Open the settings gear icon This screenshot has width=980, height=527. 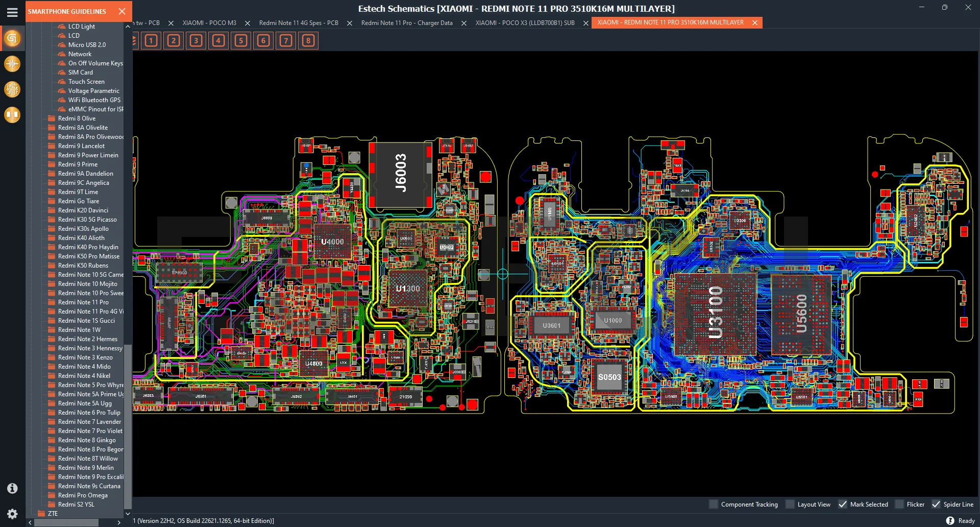[12, 514]
